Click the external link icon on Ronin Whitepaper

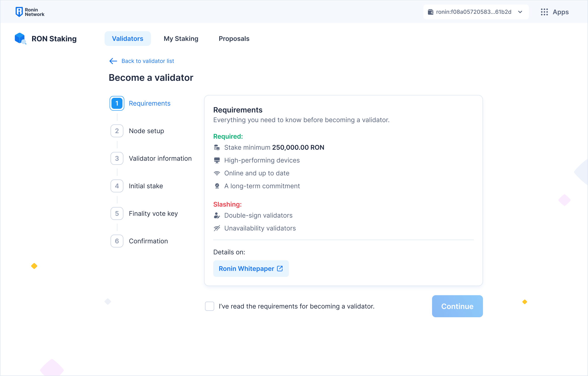click(x=280, y=268)
